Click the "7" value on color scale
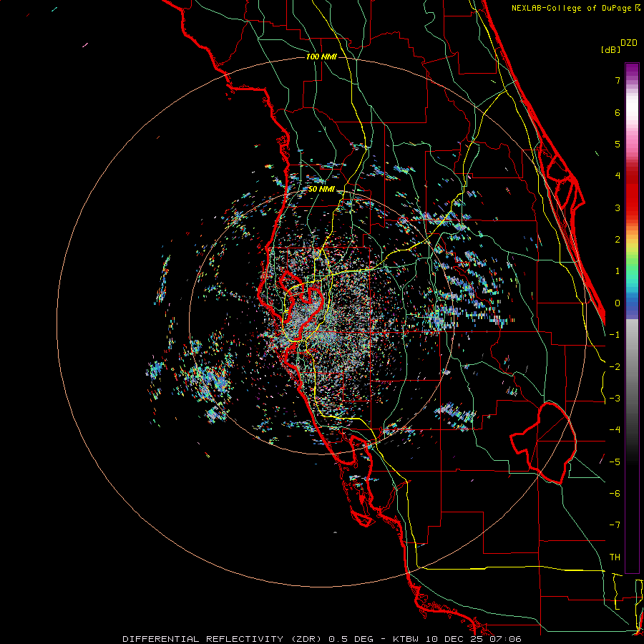This screenshot has height=644, width=644. pyautogui.click(x=618, y=80)
